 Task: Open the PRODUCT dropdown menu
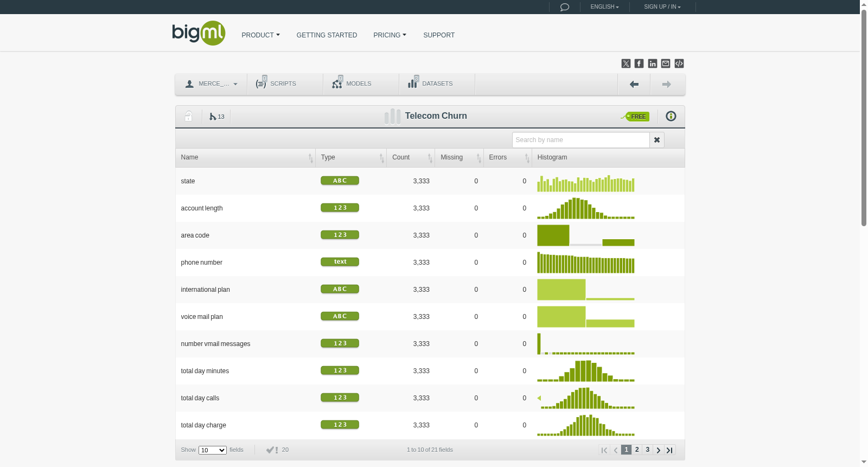coord(260,35)
